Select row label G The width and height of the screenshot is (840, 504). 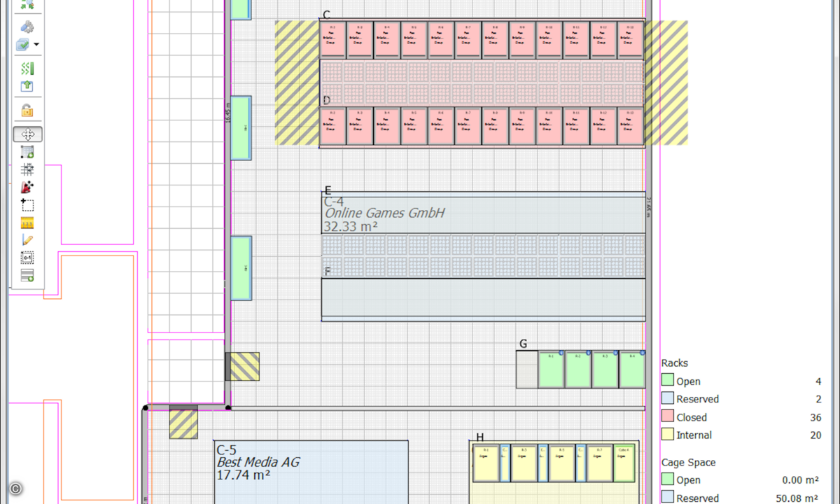523,344
